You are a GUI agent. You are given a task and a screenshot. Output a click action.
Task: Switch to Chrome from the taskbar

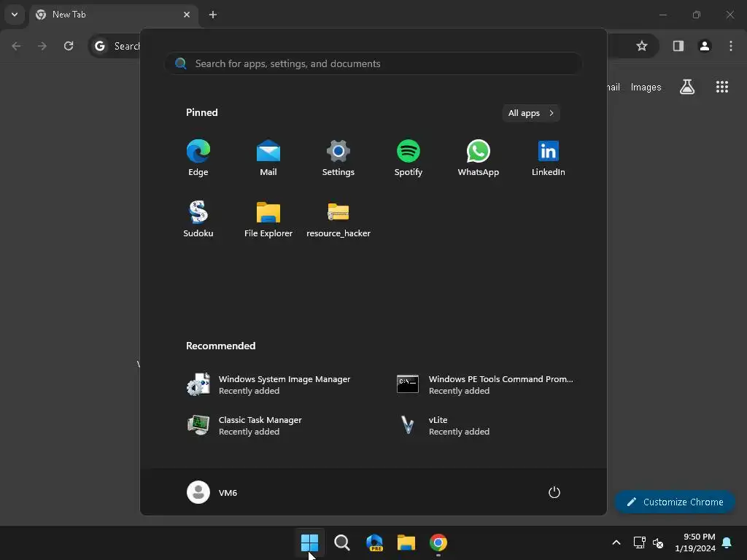point(438,542)
